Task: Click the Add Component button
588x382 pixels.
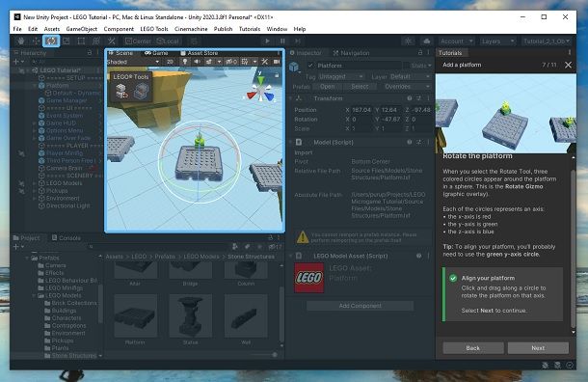Action: (360, 306)
